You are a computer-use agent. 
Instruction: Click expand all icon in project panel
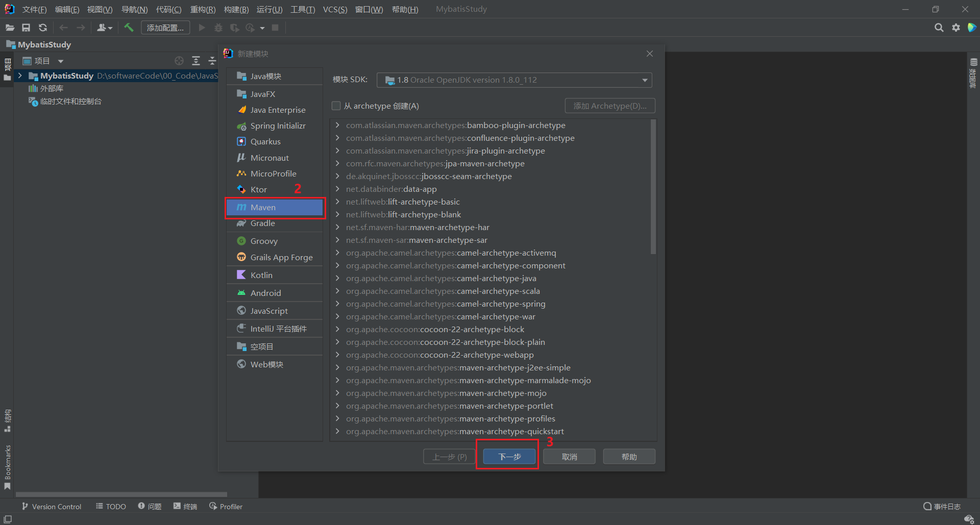coord(196,61)
